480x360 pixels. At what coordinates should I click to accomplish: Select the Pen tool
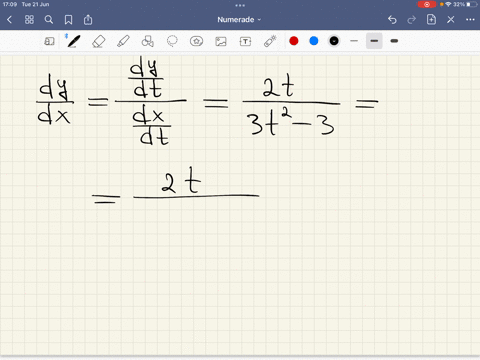point(74,41)
